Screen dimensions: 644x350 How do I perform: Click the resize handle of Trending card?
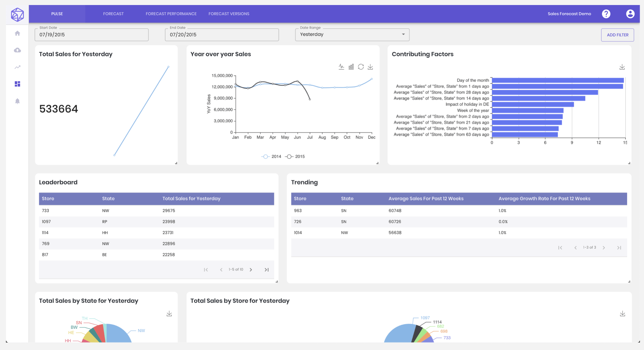point(629,281)
